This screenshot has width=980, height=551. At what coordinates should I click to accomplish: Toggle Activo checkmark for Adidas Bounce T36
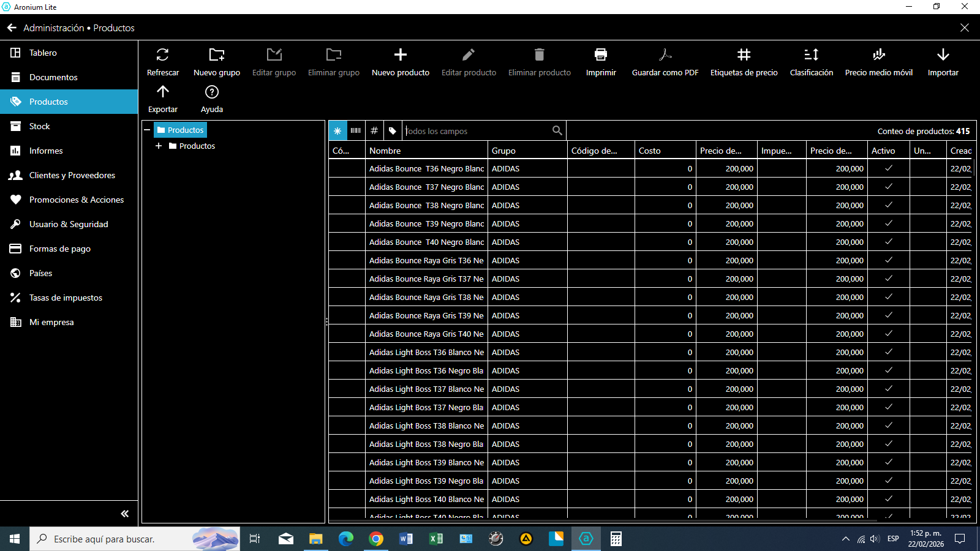pyautogui.click(x=888, y=168)
